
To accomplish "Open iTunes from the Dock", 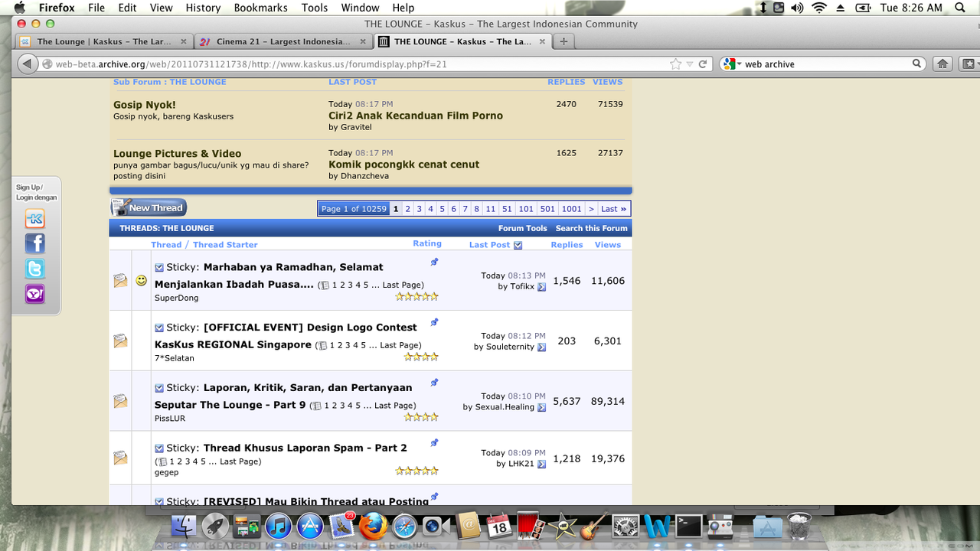I will coord(279,527).
